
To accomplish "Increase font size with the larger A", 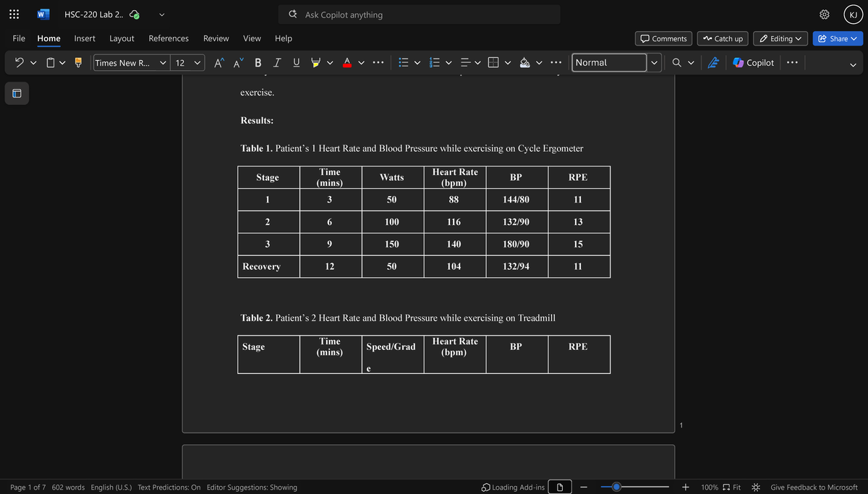I will click(x=218, y=63).
